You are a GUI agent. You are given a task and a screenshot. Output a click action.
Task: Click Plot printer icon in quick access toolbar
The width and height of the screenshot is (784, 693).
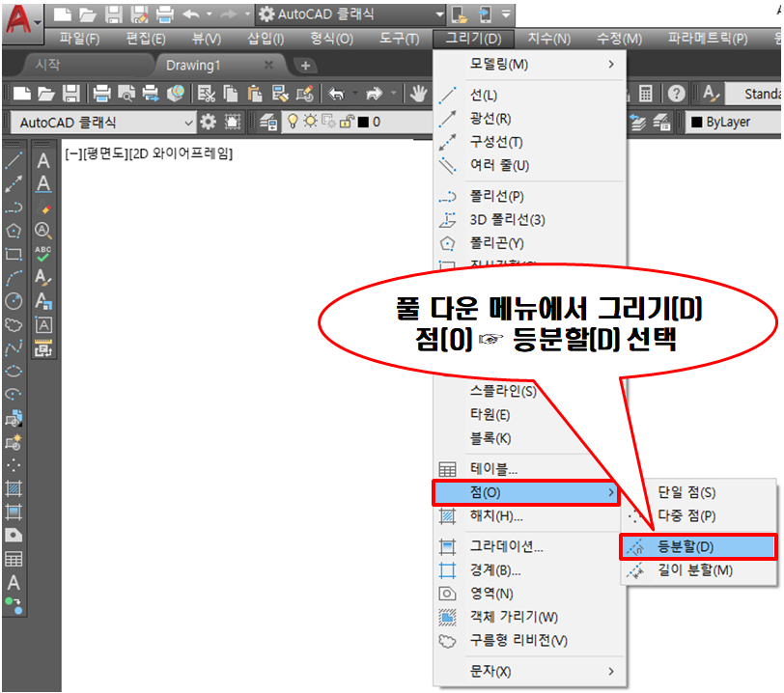click(x=165, y=14)
